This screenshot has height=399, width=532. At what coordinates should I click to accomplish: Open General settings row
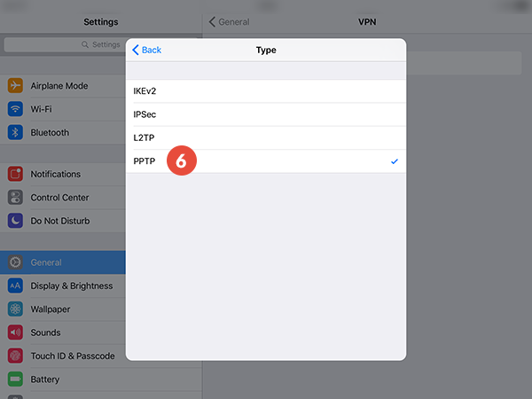coord(63,262)
